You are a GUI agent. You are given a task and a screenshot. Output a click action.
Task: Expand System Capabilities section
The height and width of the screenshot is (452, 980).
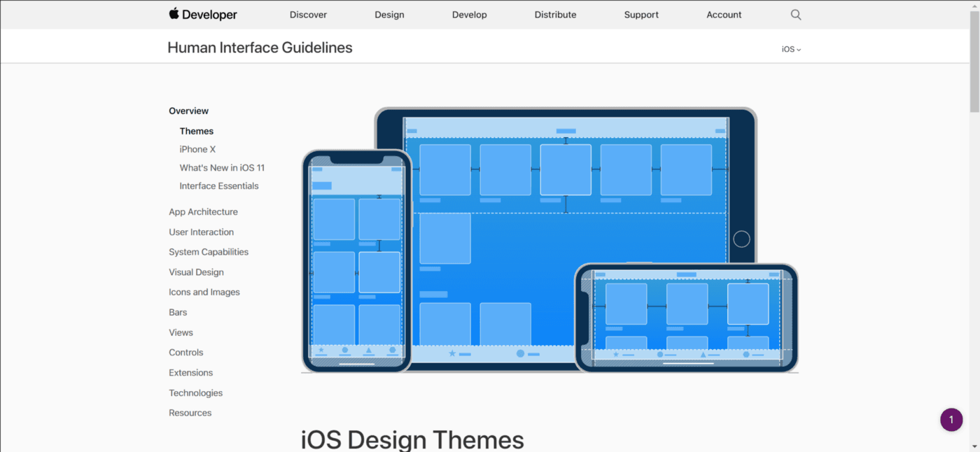[209, 252]
